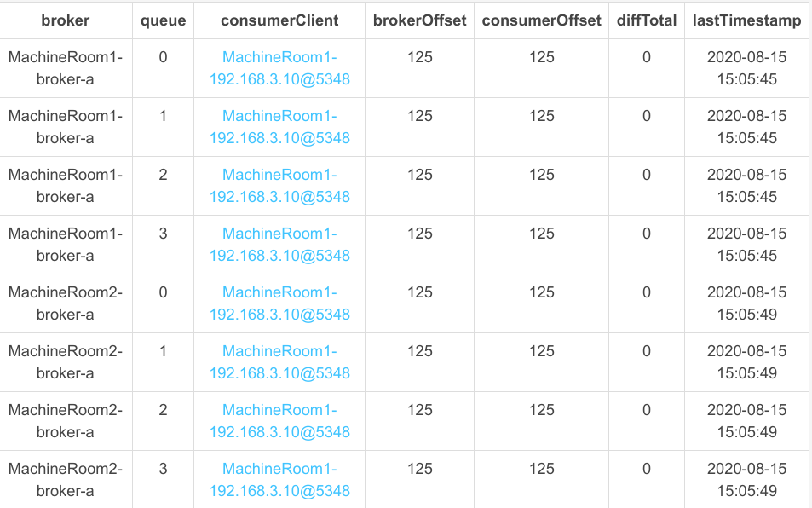Open consumerClient link for MachineRoom1-broker-a queue 1
The width and height of the screenshot is (812, 508).
pos(279,127)
